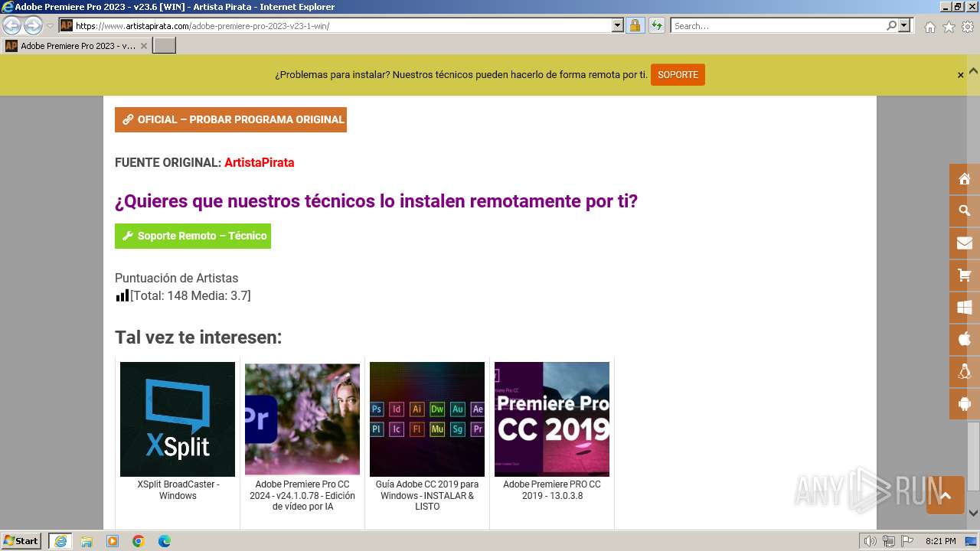Launch Edge from the taskbar

tap(165, 541)
